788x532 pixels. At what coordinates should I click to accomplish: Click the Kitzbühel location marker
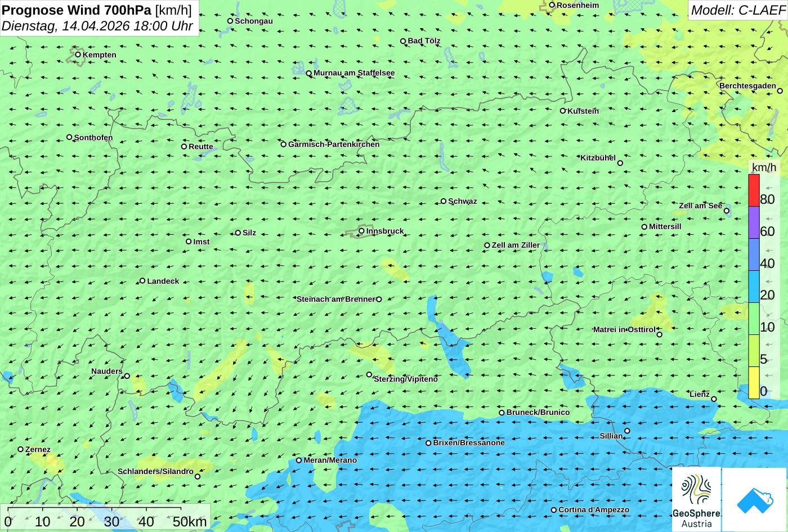620,163
